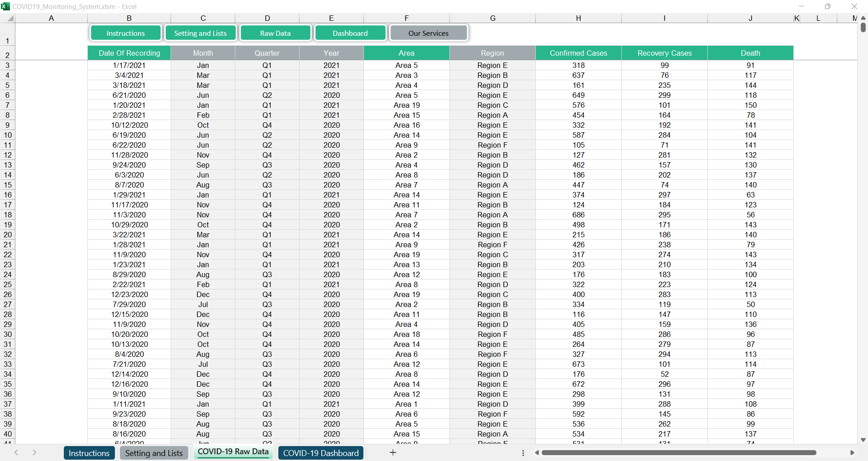Click the horizontal scrollbar left arrow

(537, 452)
